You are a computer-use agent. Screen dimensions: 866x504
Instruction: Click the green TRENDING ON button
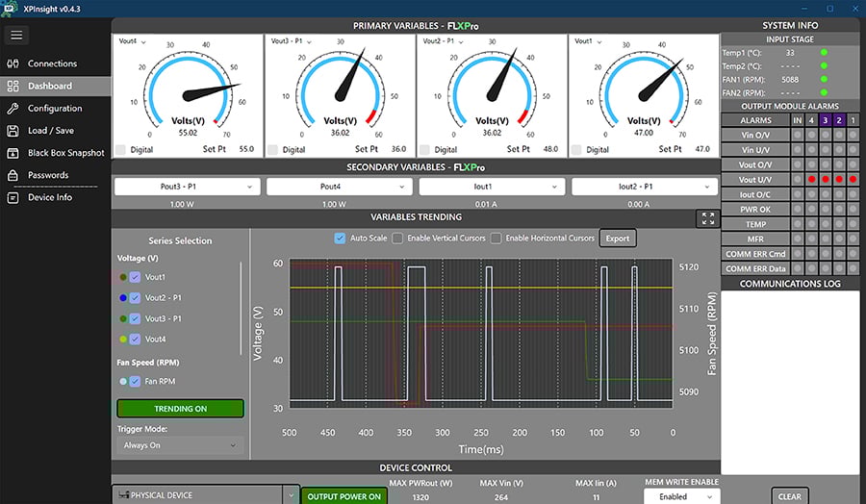tap(181, 409)
